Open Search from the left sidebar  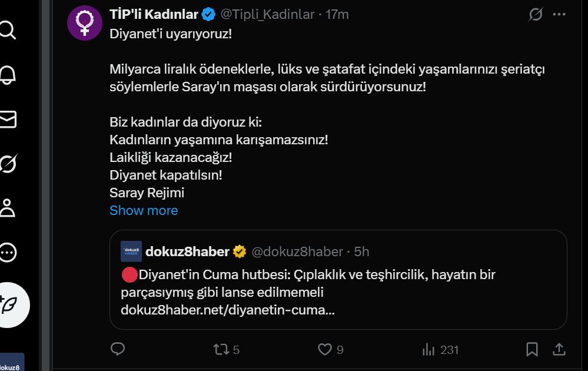[x=8, y=31]
